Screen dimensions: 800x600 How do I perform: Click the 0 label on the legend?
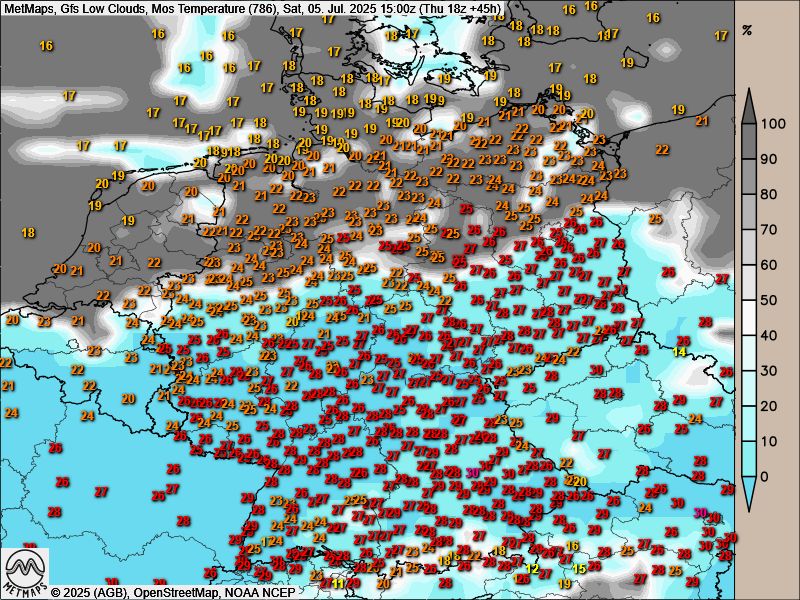point(764,476)
